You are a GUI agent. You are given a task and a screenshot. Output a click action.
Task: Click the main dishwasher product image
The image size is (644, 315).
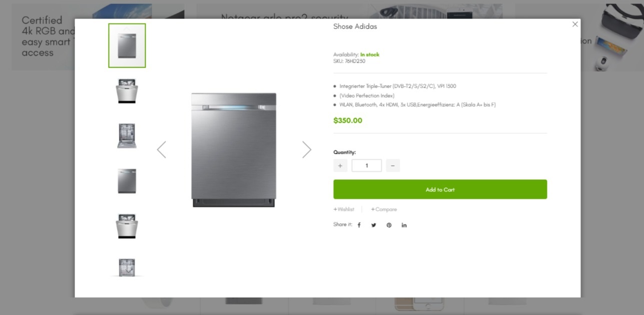[234, 150]
